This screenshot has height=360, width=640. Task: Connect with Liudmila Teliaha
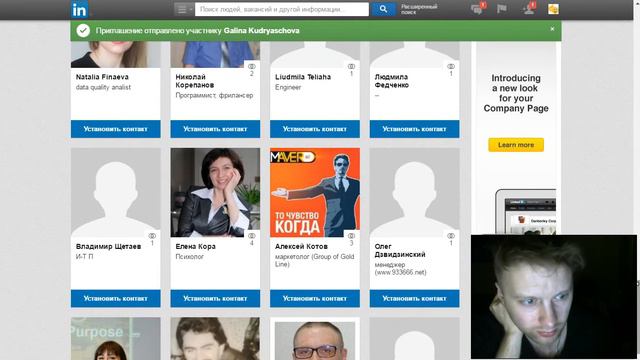click(x=315, y=129)
